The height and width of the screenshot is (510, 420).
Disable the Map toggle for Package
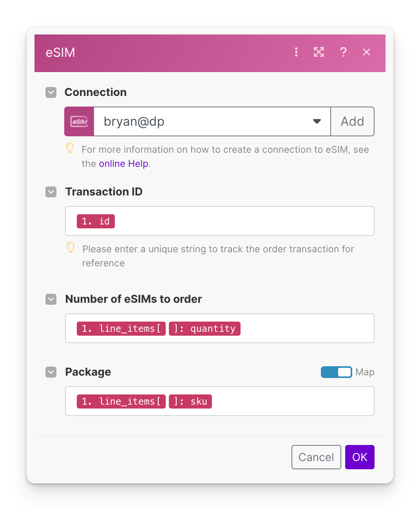coord(336,372)
